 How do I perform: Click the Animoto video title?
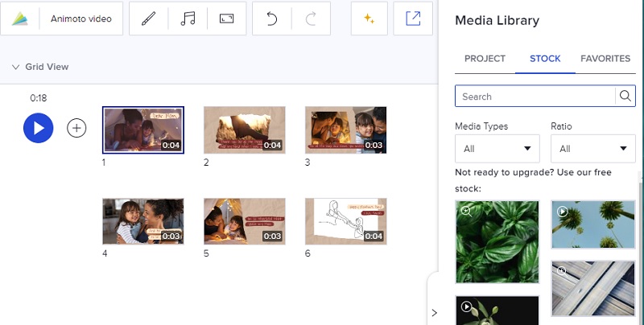coord(81,19)
